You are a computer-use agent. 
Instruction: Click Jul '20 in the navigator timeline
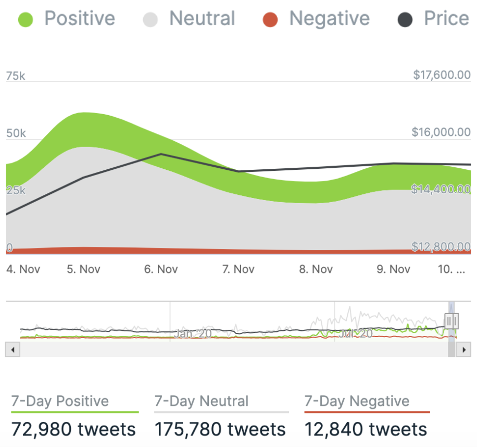(355, 333)
